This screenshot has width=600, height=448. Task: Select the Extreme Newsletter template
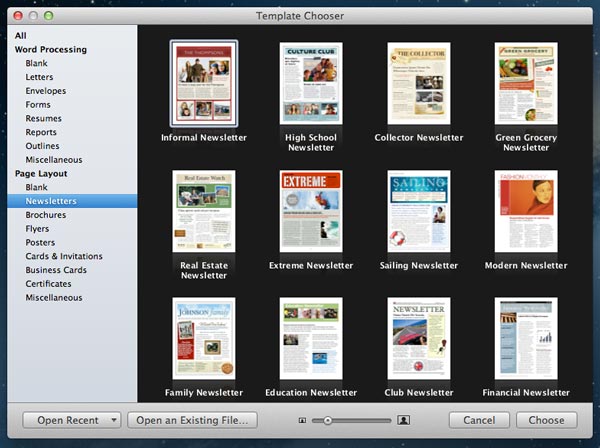[x=311, y=211]
